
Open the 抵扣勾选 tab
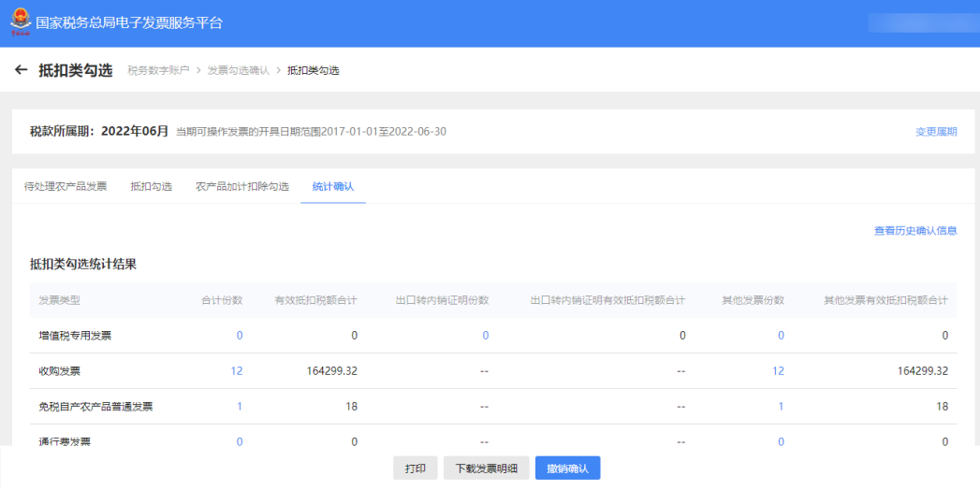pyautogui.click(x=151, y=186)
